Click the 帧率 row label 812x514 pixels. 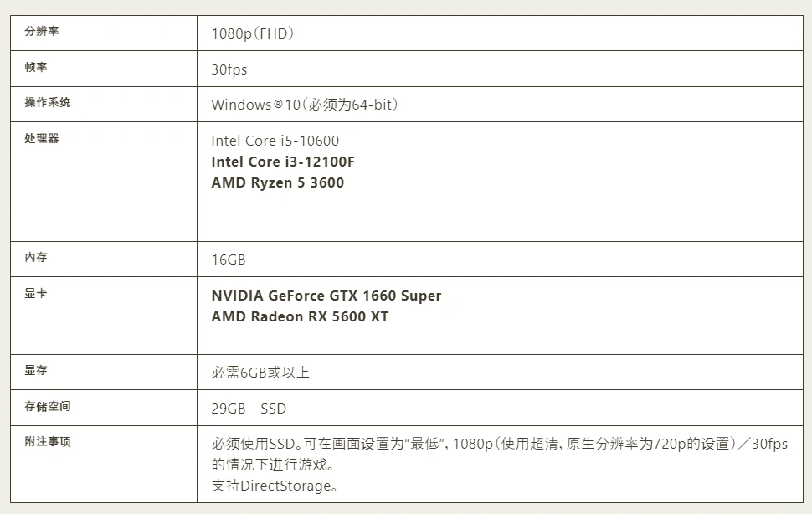coord(36,67)
